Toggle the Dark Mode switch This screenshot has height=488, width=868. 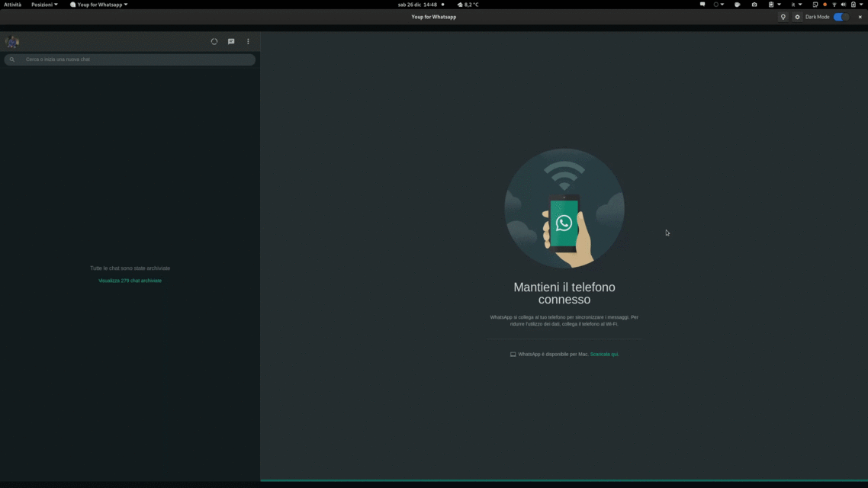tap(841, 17)
